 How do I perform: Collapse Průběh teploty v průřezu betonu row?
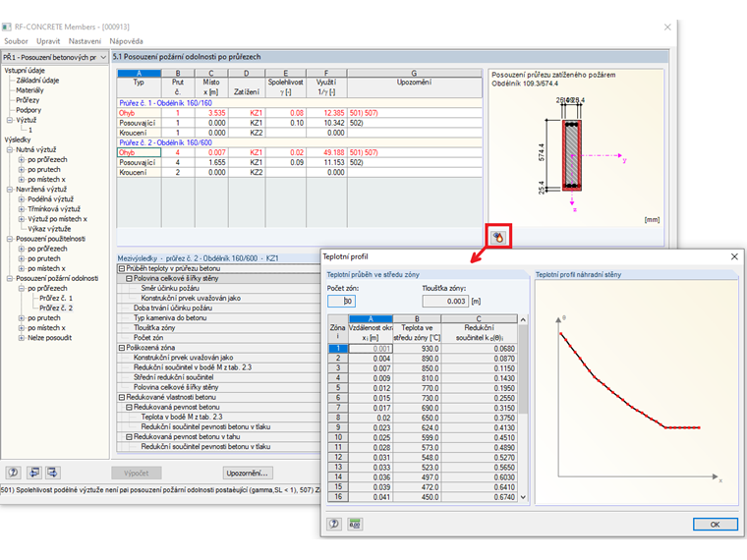(x=122, y=268)
